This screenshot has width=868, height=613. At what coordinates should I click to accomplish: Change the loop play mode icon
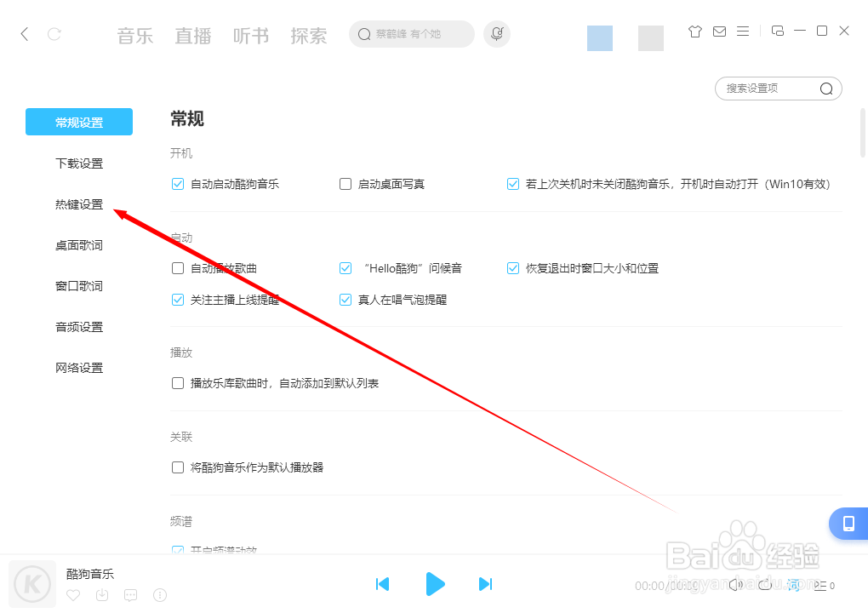[765, 585]
